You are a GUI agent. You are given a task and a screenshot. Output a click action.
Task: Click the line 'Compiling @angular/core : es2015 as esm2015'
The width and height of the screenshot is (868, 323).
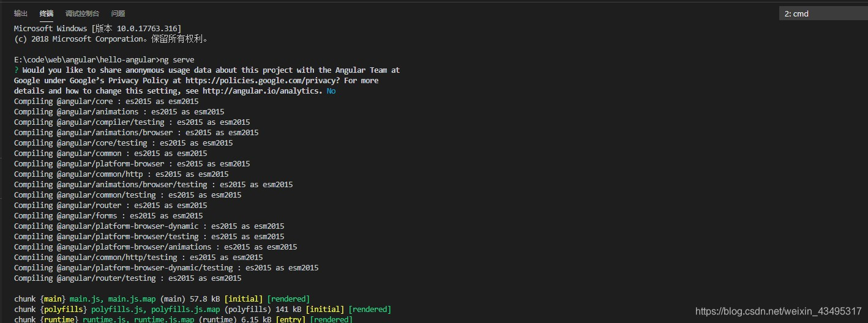click(x=107, y=102)
